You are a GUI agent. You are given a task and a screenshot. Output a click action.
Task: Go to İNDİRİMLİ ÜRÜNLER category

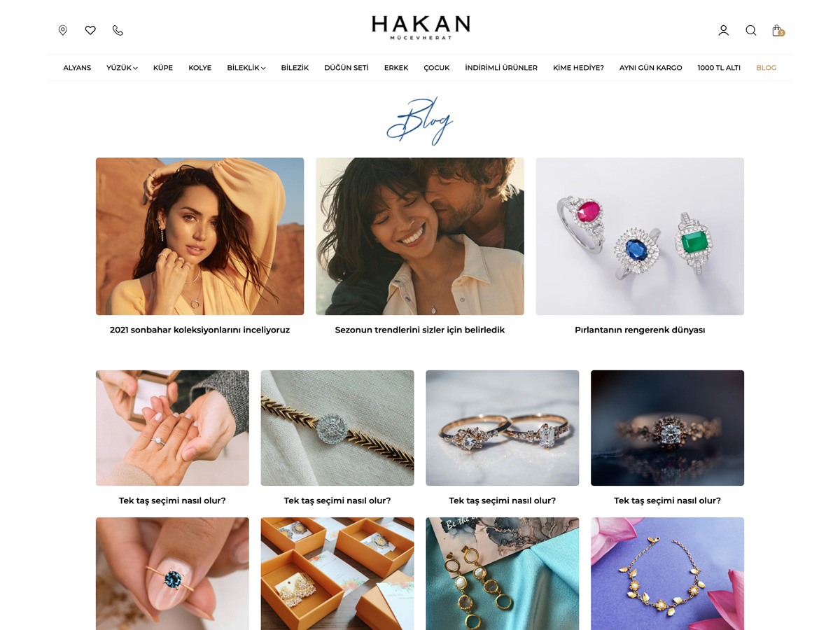501,68
